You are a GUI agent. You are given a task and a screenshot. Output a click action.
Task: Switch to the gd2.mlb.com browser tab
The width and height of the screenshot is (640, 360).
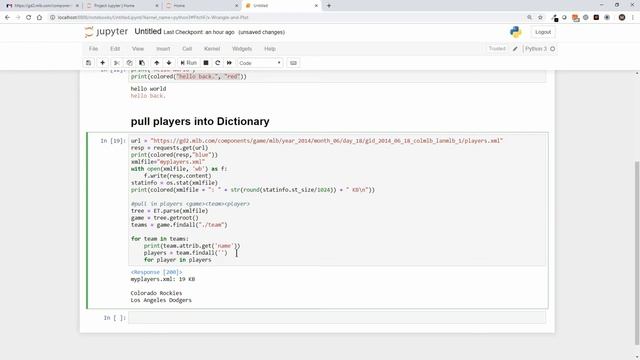click(42, 6)
